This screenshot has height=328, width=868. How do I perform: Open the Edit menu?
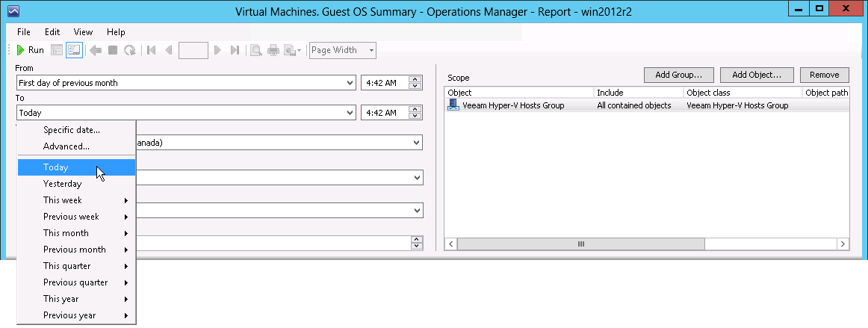(x=52, y=32)
